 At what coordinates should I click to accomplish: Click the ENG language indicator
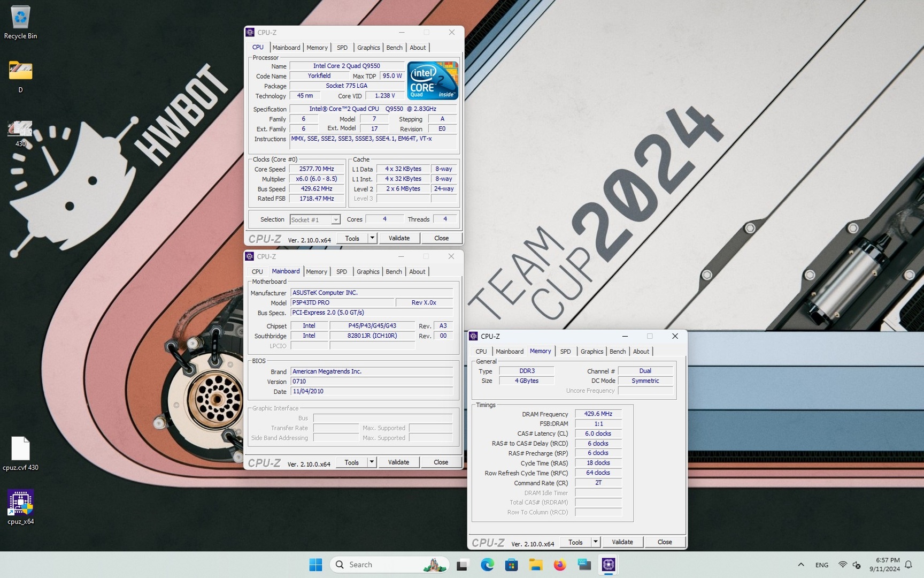[x=822, y=565]
